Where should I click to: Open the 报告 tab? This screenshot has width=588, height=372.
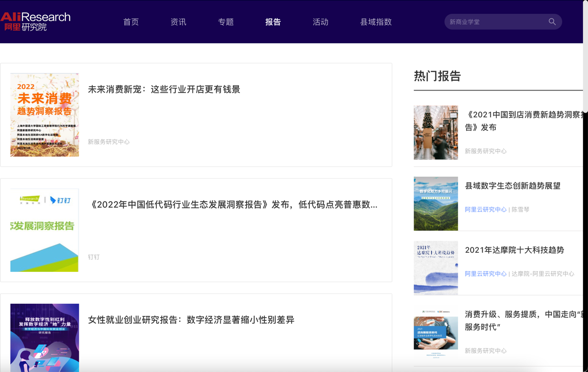pos(273,22)
